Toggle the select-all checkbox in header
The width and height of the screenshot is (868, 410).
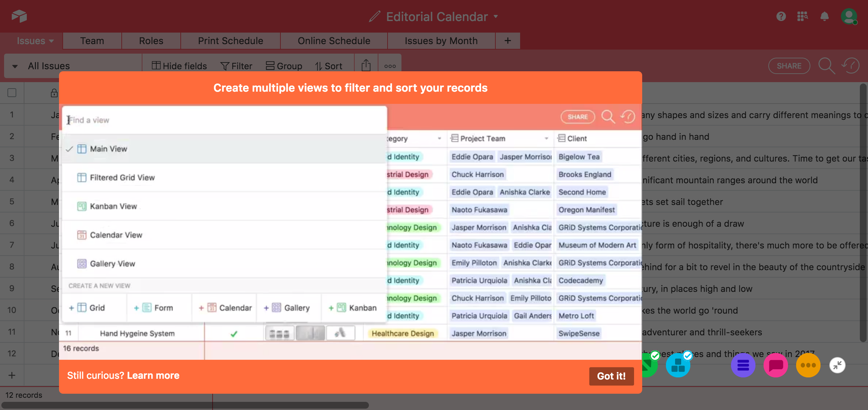pos(12,93)
